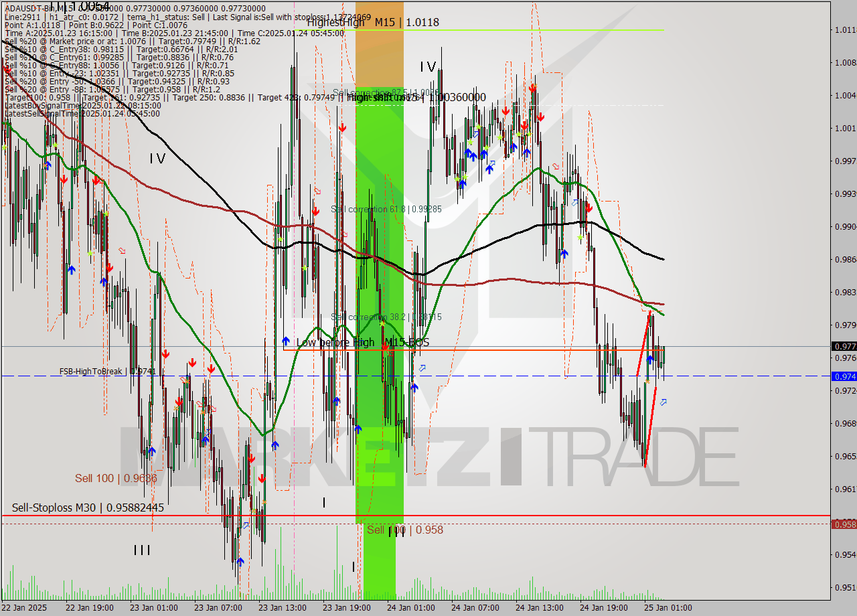Click the 24 Jan 01:00 time label
Image resolution: width=857 pixels, height=616 pixels.
click(410, 608)
